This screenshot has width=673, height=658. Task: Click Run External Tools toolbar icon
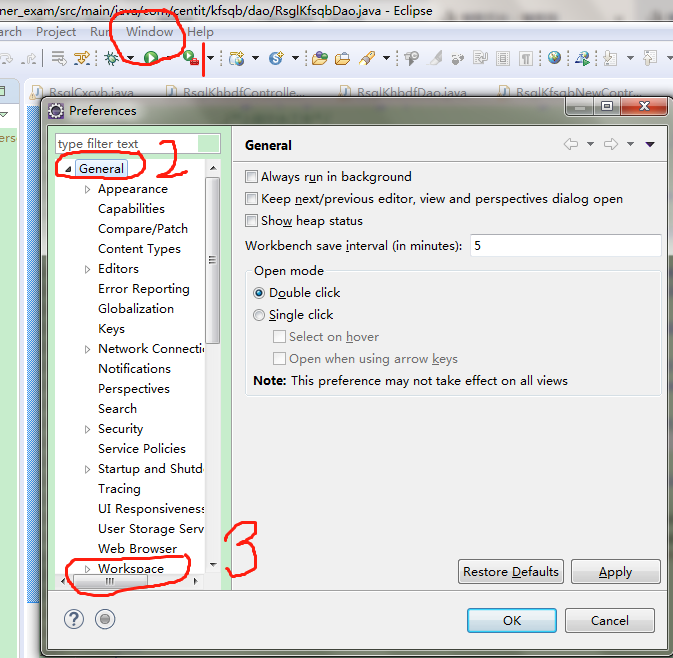point(191,58)
